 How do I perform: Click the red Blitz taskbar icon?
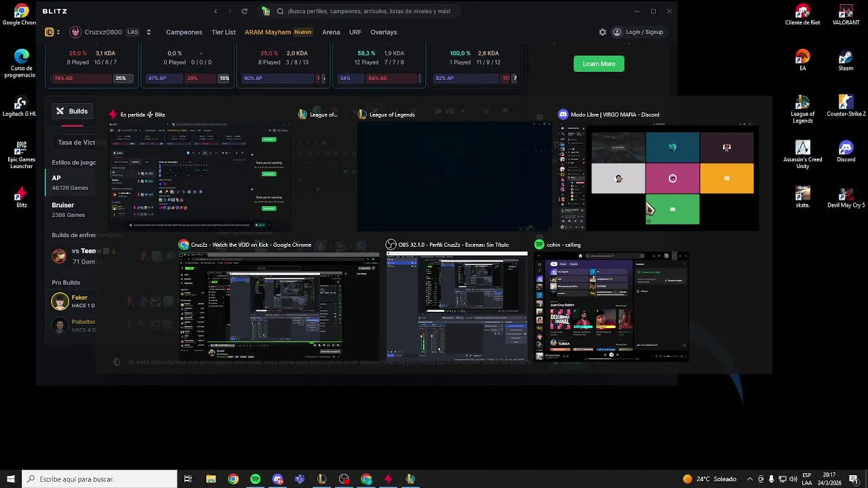click(389, 479)
